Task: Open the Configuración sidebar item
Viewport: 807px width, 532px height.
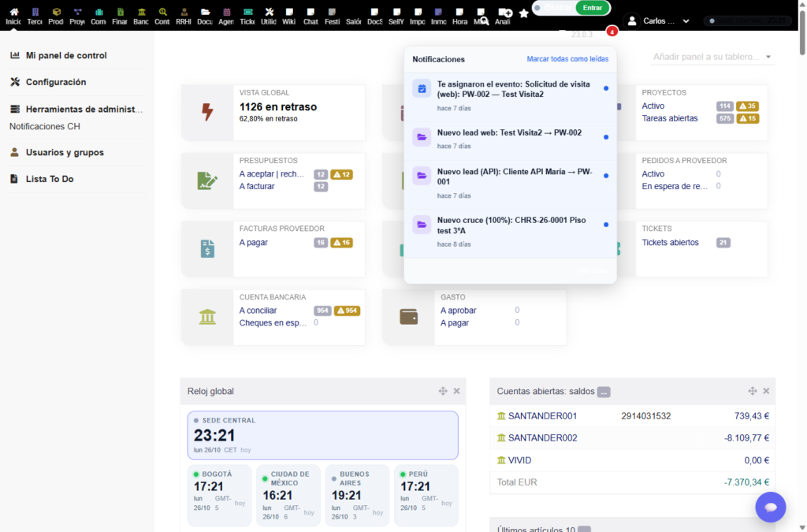Action: 56,82
